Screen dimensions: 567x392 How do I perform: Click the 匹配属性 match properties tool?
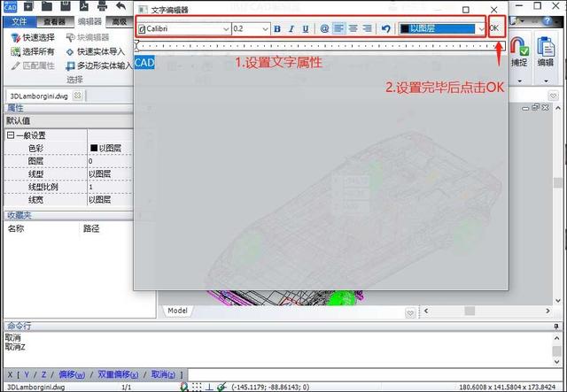click(33, 65)
